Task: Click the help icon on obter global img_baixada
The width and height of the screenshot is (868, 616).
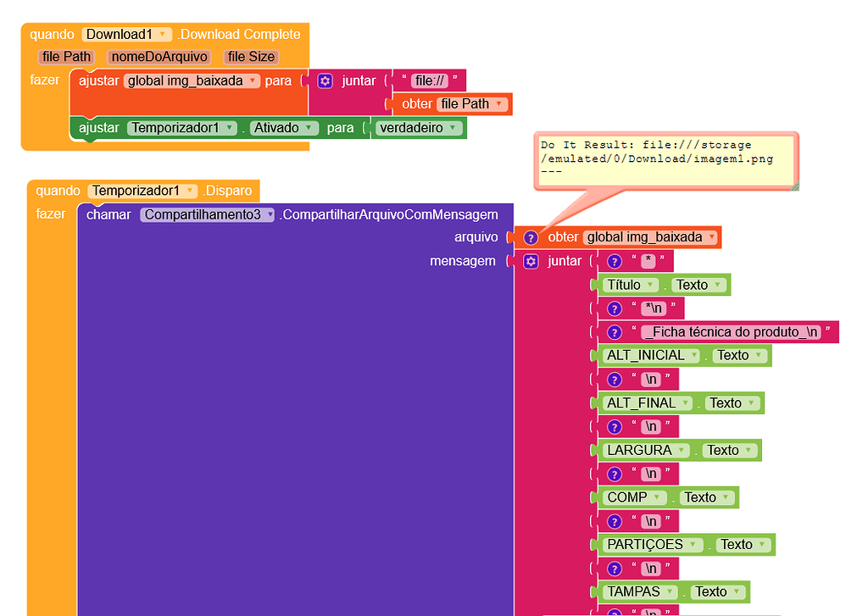Action: coord(531,237)
